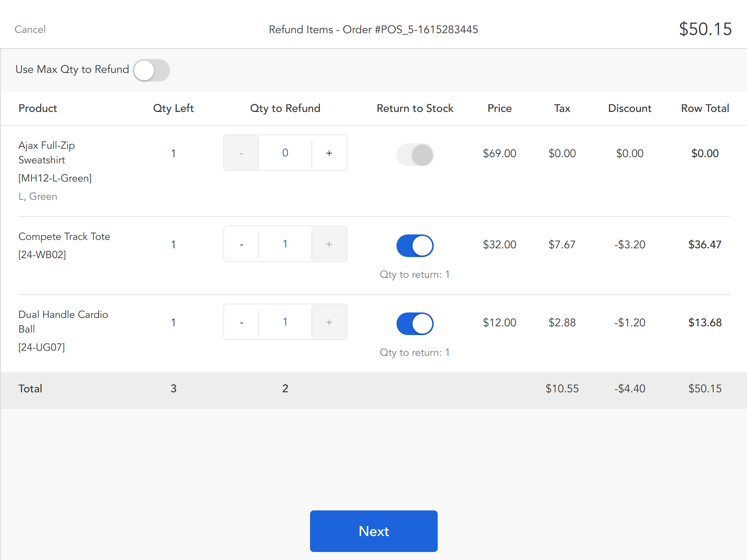Increase refund quantity for Compete Track Tote
This screenshot has width=747, height=560.
(329, 244)
